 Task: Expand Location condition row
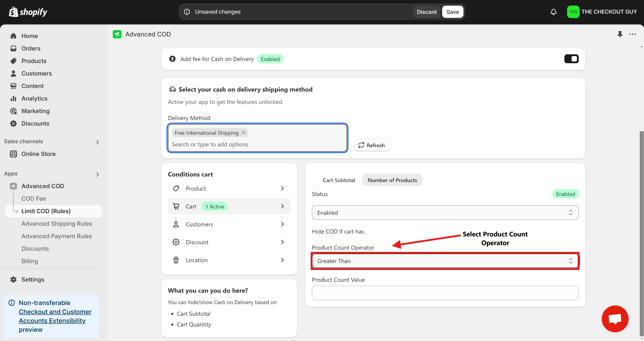click(x=229, y=260)
